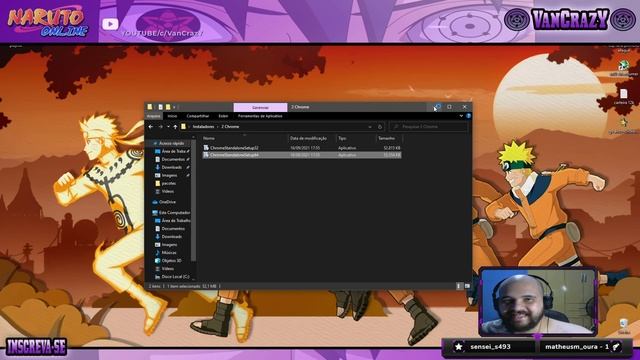Open Vídeos under quick access
This screenshot has height=360, width=640.
(167, 191)
